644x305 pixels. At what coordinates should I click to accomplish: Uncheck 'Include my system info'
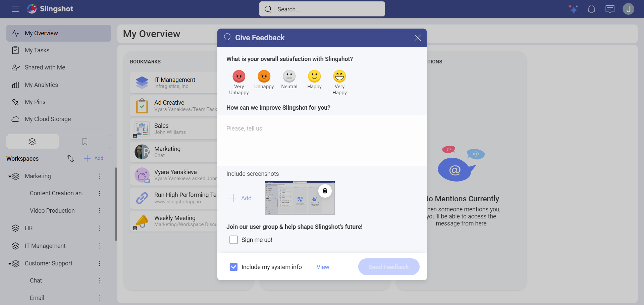233,267
